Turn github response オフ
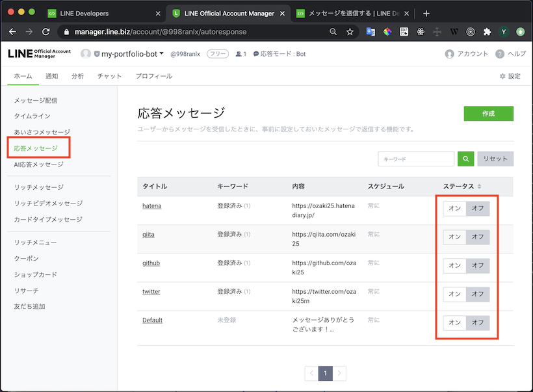The height and width of the screenshot is (392, 533). [x=478, y=265]
